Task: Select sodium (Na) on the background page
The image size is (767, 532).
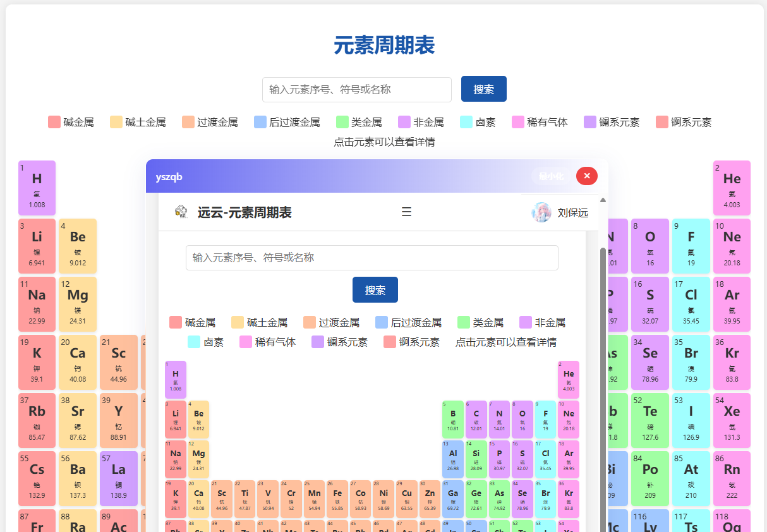Action: (x=37, y=304)
